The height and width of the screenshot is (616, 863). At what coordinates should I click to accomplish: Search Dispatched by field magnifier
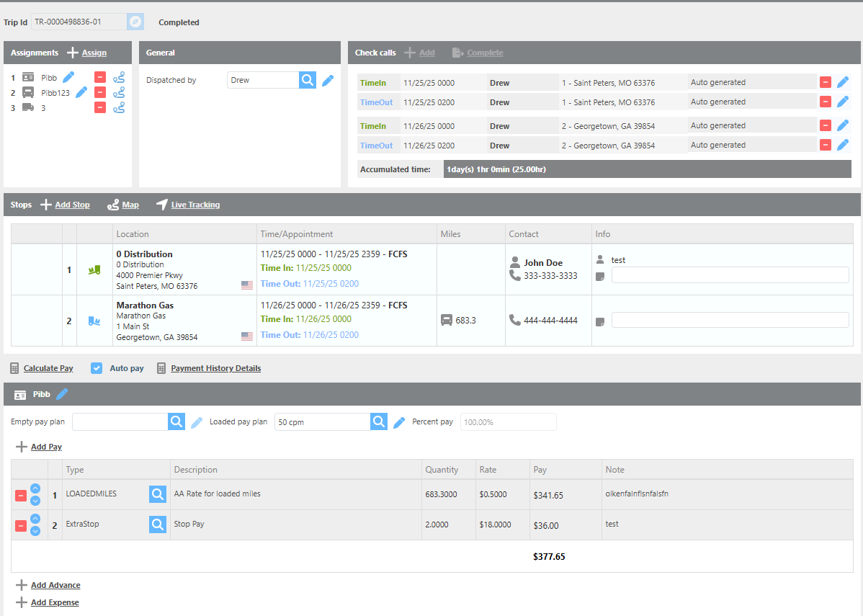click(x=308, y=80)
